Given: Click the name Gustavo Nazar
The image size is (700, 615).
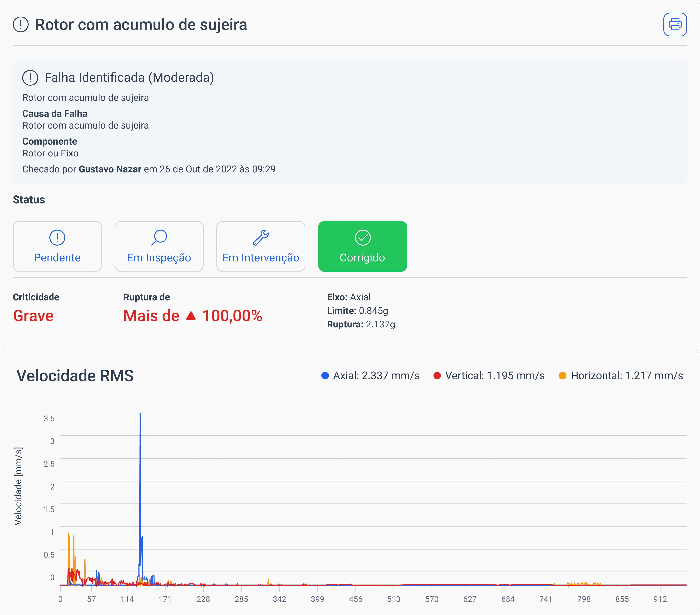Looking at the screenshot, I should 110,169.
